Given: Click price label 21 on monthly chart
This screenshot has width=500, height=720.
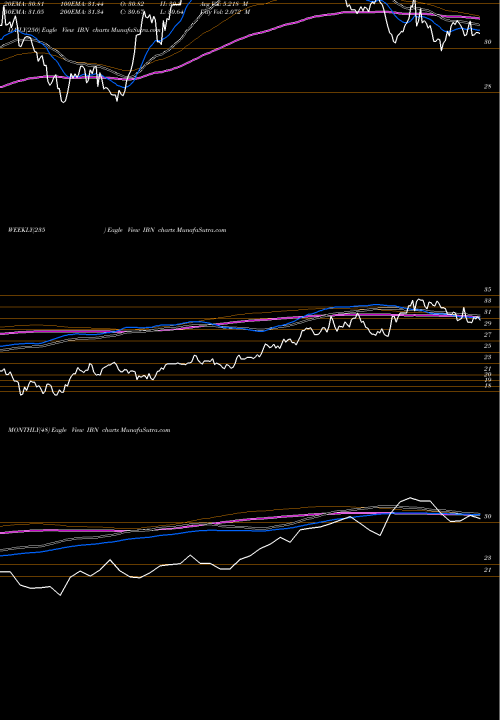Looking at the screenshot, I should [x=488, y=570].
